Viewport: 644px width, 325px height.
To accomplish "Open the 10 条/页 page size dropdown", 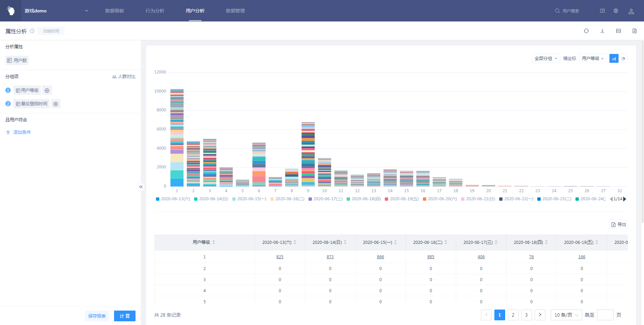I will pyautogui.click(x=566, y=315).
